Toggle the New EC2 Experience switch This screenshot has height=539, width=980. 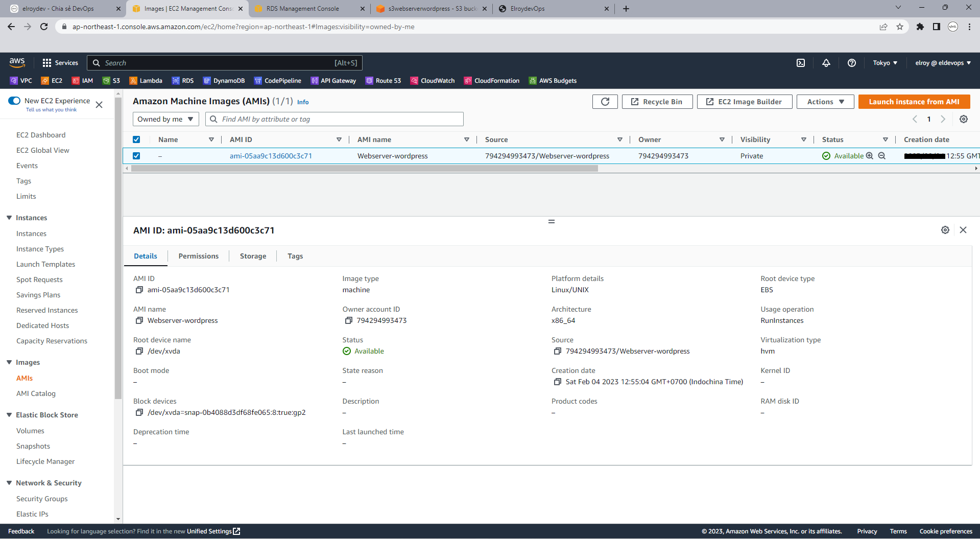tap(14, 101)
